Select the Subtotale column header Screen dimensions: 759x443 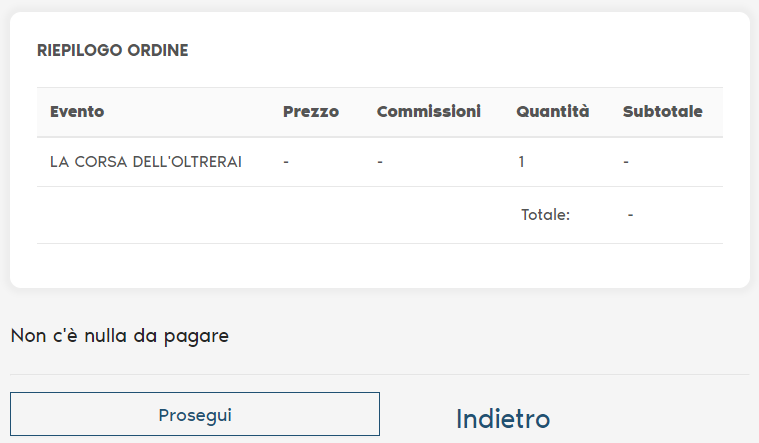coord(662,112)
